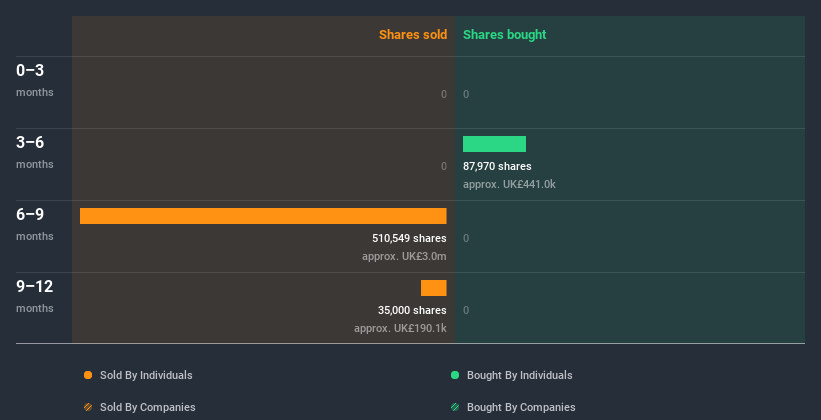Viewport: 821px width, 420px height.
Task: Click the 3–6 months row label
Action: click(x=35, y=152)
